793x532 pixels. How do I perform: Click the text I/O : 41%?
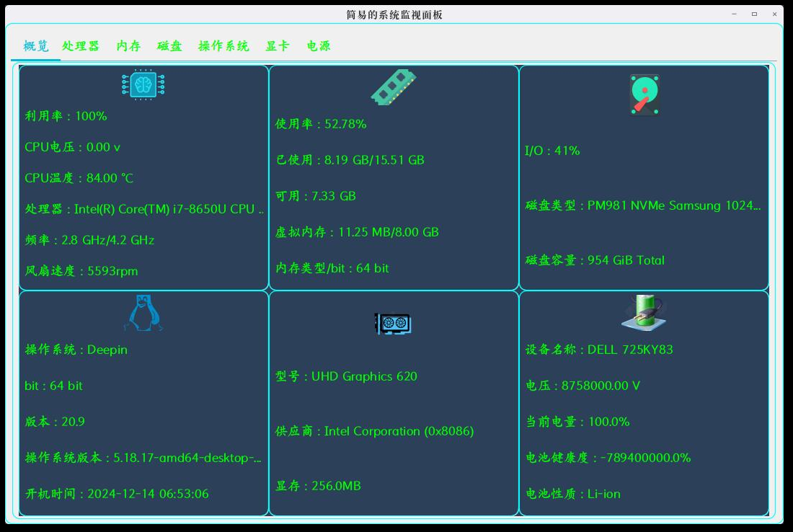pyautogui.click(x=552, y=151)
